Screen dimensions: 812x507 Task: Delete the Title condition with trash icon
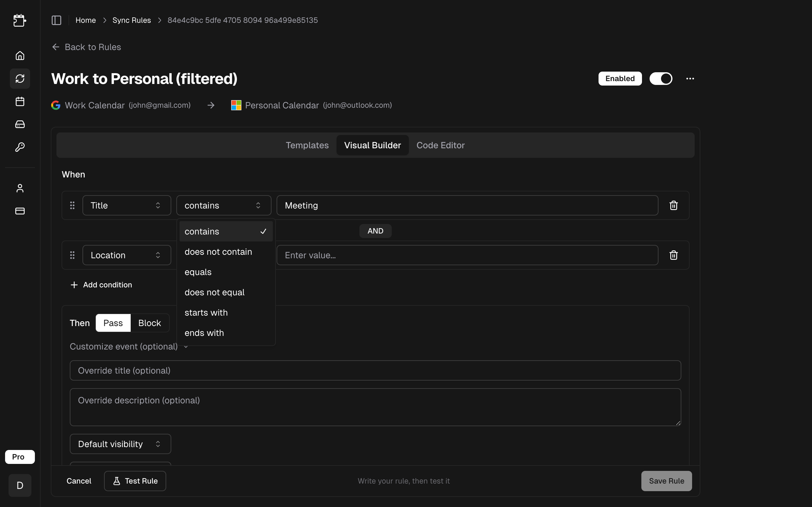pos(673,205)
